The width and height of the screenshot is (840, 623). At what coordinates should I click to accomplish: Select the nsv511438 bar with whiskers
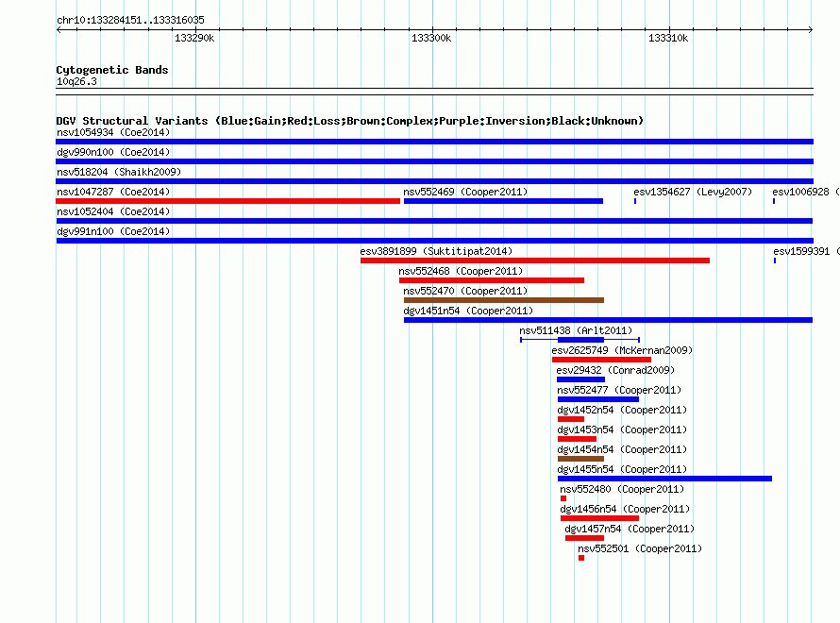[580, 340]
